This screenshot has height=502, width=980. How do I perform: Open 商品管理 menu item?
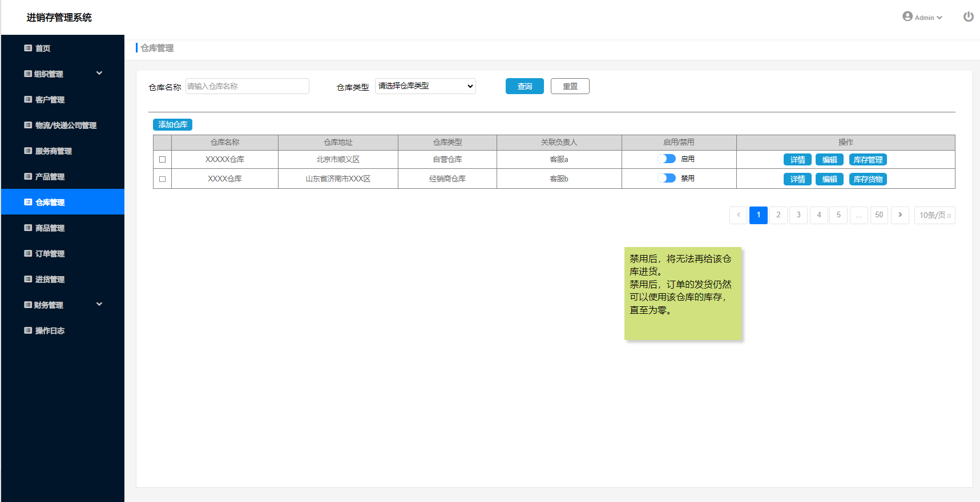point(63,228)
